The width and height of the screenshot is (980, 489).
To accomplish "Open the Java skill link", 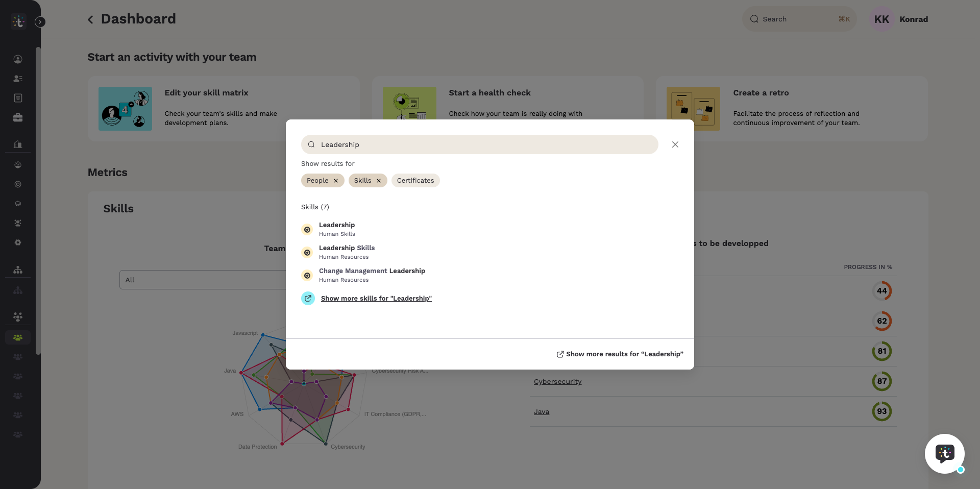I will click(x=542, y=412).
